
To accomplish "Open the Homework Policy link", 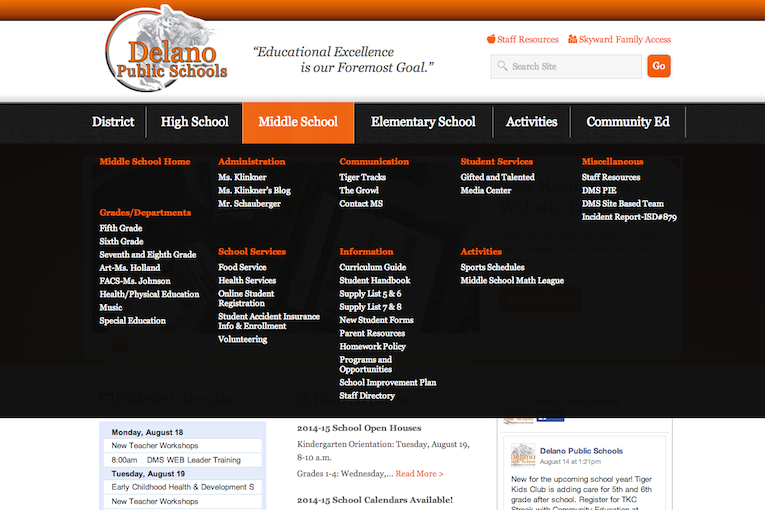I will (x=372, y=346).
